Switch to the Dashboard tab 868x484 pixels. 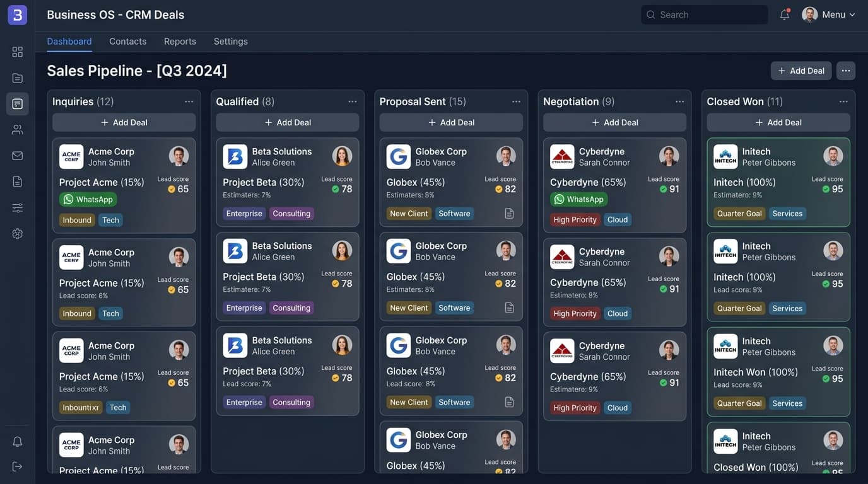[69, 42]
